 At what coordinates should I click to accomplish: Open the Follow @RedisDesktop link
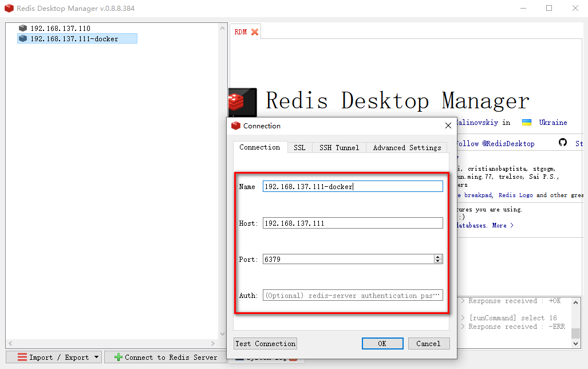[x=495, y=143]
